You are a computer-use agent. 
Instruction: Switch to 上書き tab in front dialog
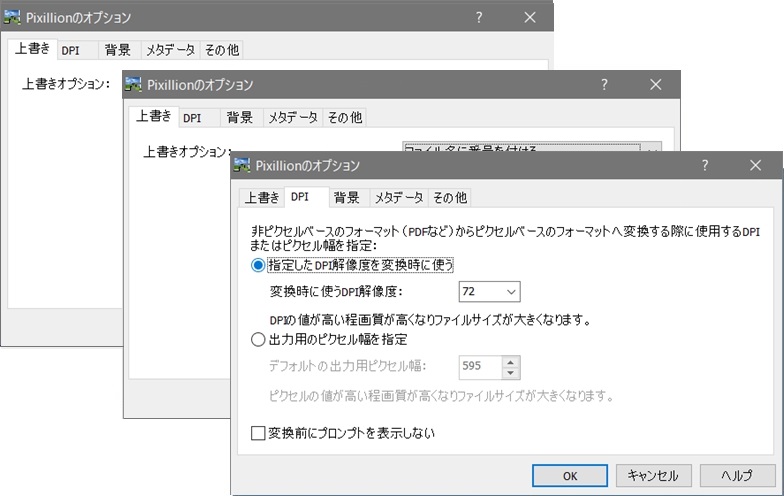(262, 198)
